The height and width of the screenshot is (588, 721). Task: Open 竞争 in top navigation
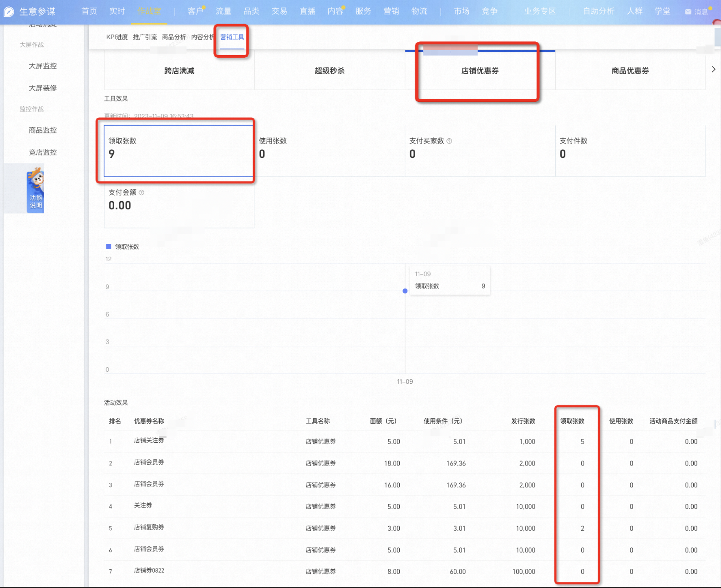(x=490, y=11)
